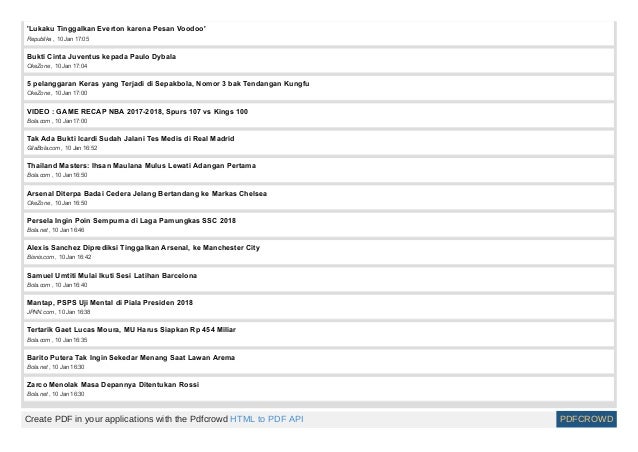Open the 'Bukti Cinta Juventus kepada Paulo Dybala' article
Screen dimensions: 638x452
101,57
